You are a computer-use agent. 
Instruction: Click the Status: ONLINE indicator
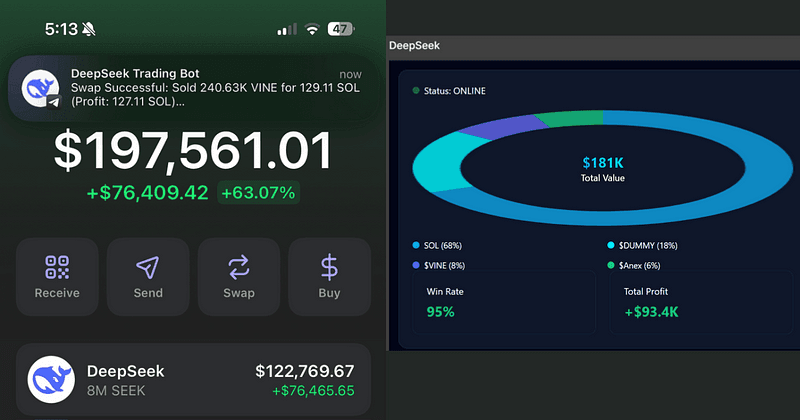pyautogui.click(x=449, y=91)
